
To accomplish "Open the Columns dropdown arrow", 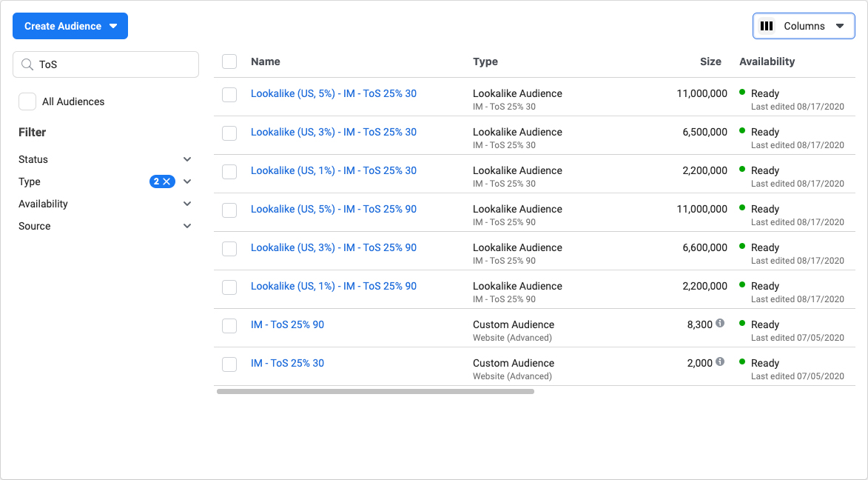I will point(840,26).
